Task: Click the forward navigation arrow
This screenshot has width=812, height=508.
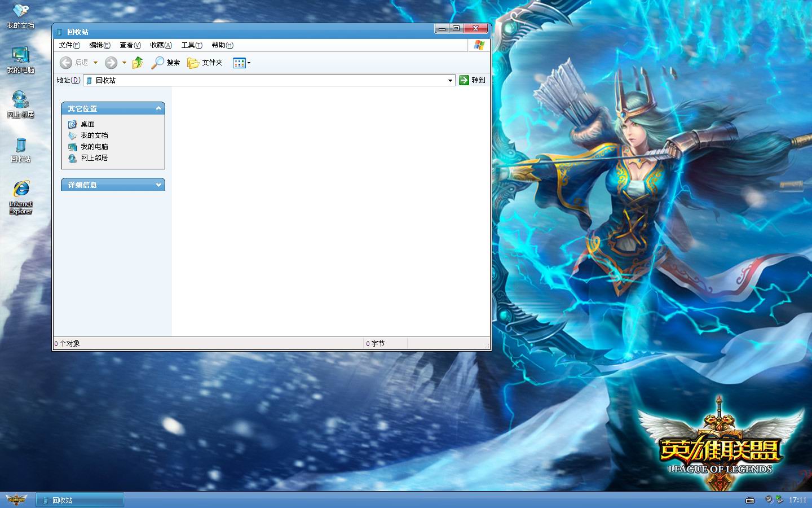Action: click(x=111, y=63)
